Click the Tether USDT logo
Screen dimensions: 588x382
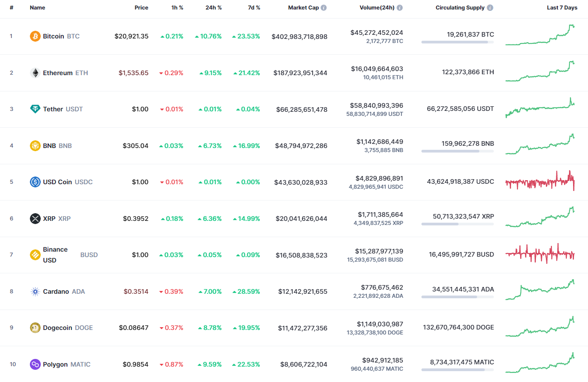tap(35, 109)
